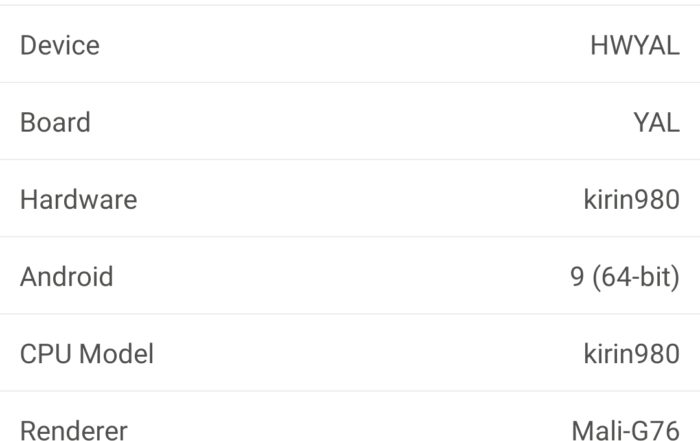Select the CPU Model kirin980 value
Image resolution: width=700 pixels, height=441 pixels.
[x=631, y=353]
